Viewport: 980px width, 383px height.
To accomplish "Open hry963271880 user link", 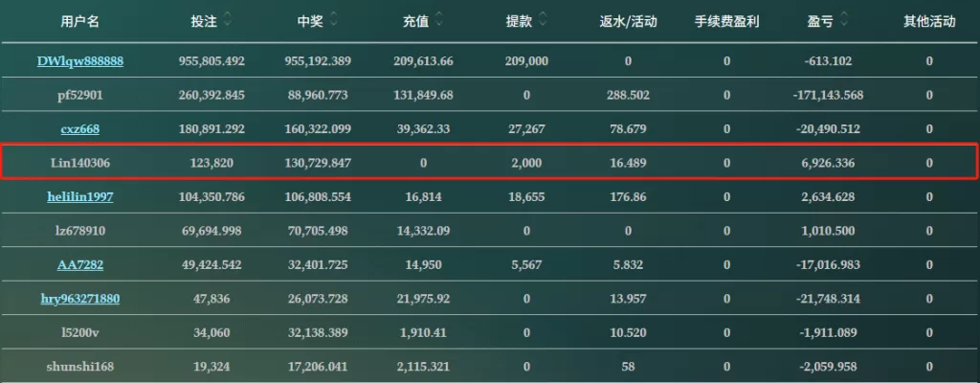I will [x=80, y=299].
